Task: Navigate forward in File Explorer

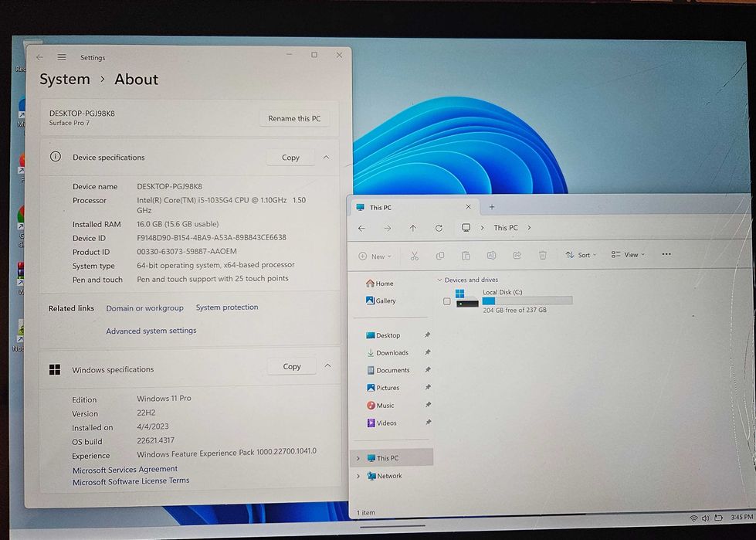Action: click(x=388, y=228)
